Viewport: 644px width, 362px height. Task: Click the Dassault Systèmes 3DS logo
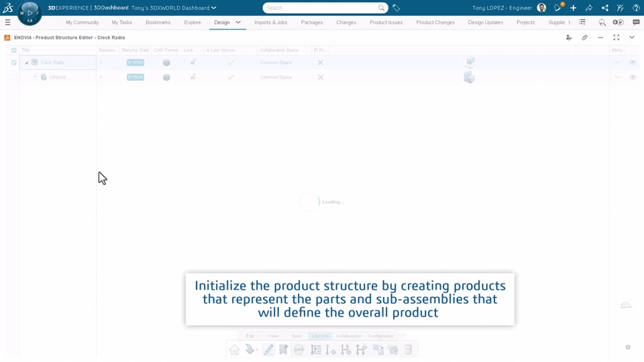click(8, 7)
